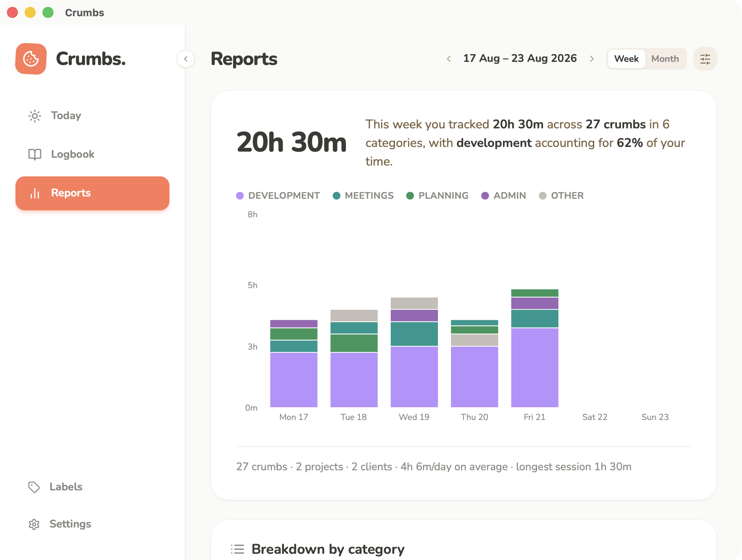The height and width of the screenshot is (560, 742).
Task: Toggle the Other legend entry
Action: tap(561, 196)
